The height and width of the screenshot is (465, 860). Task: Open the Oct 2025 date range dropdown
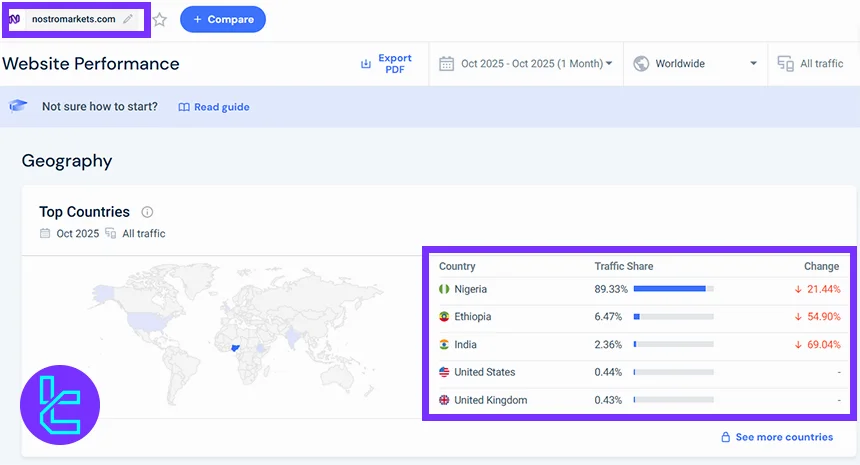(526, 64)
